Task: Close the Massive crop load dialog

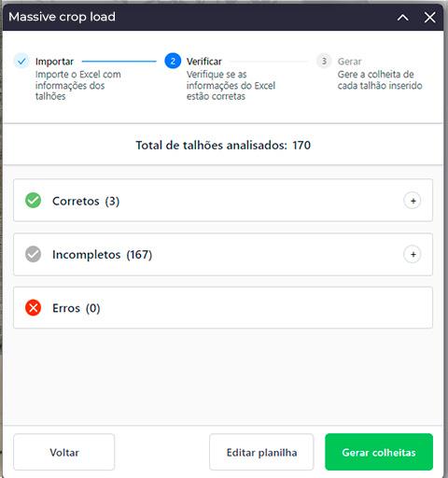Action: [x=429, y=18]
